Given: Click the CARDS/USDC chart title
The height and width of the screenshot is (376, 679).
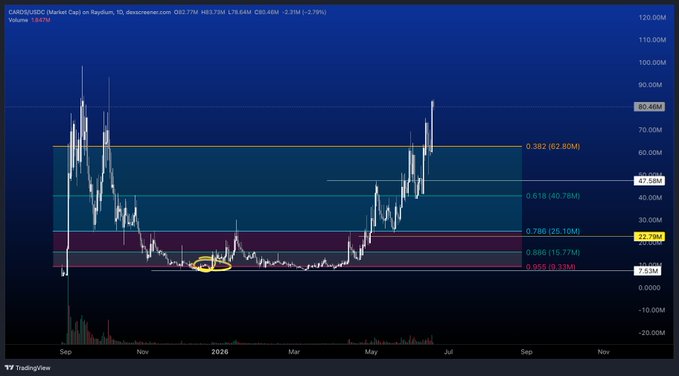Looking at the screenshot, I should point(89,13).
